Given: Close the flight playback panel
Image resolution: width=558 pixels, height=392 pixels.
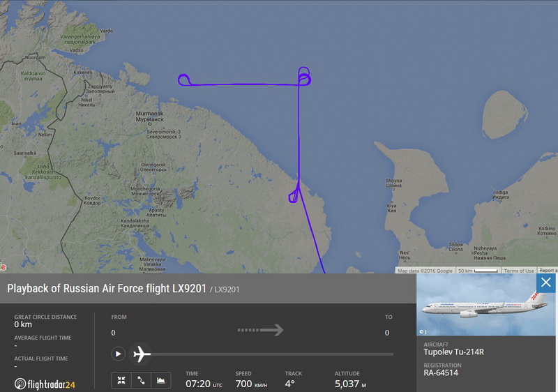Looking at the screenshot, I should [x=545, y=282].
